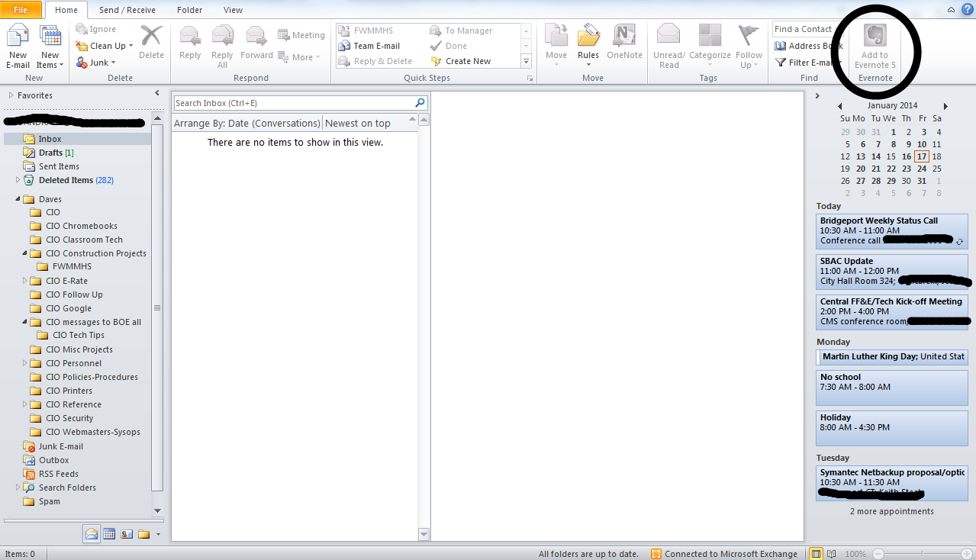Open the New Items menu
The width and height of the screenshot is (976, 560).
click(50, 47)
